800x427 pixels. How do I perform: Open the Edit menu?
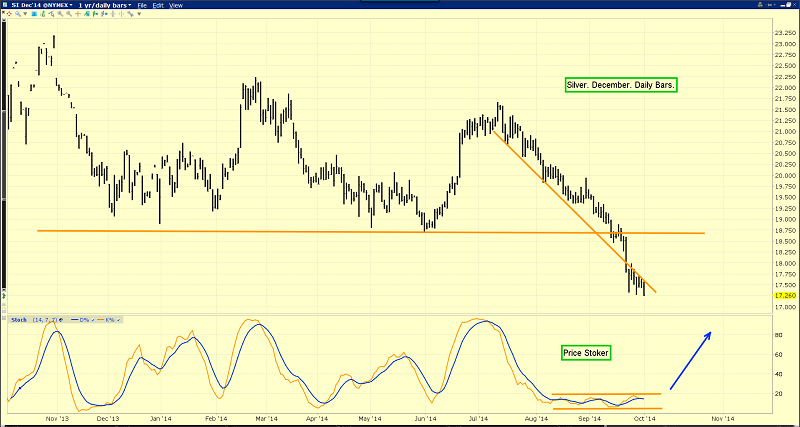point(159,6)
